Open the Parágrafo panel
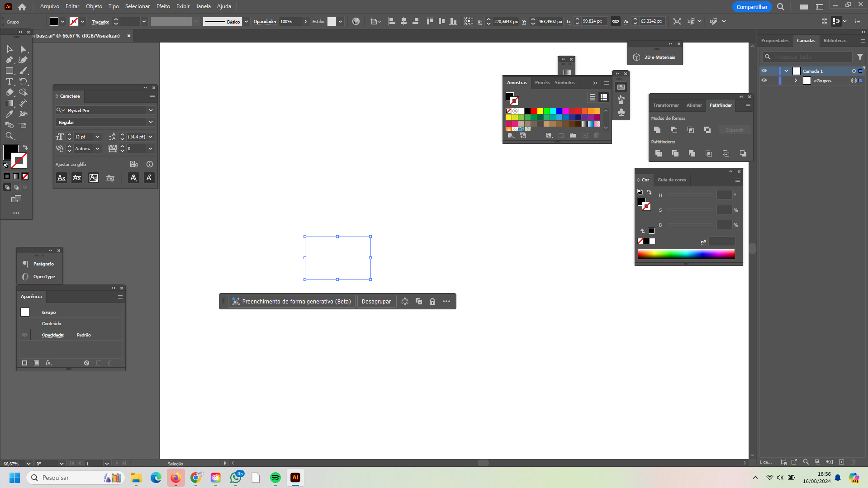 click(39, 264)
